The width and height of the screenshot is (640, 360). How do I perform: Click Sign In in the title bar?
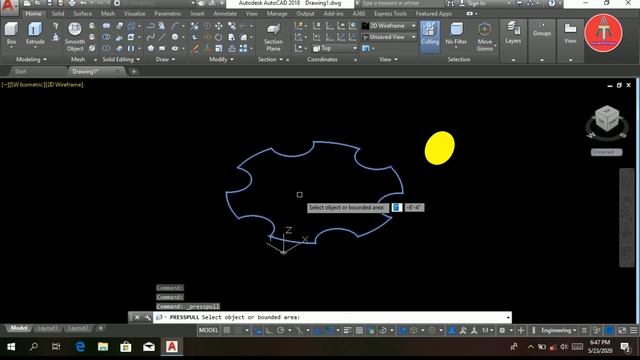pyautogui.click(x=476, y=3)
